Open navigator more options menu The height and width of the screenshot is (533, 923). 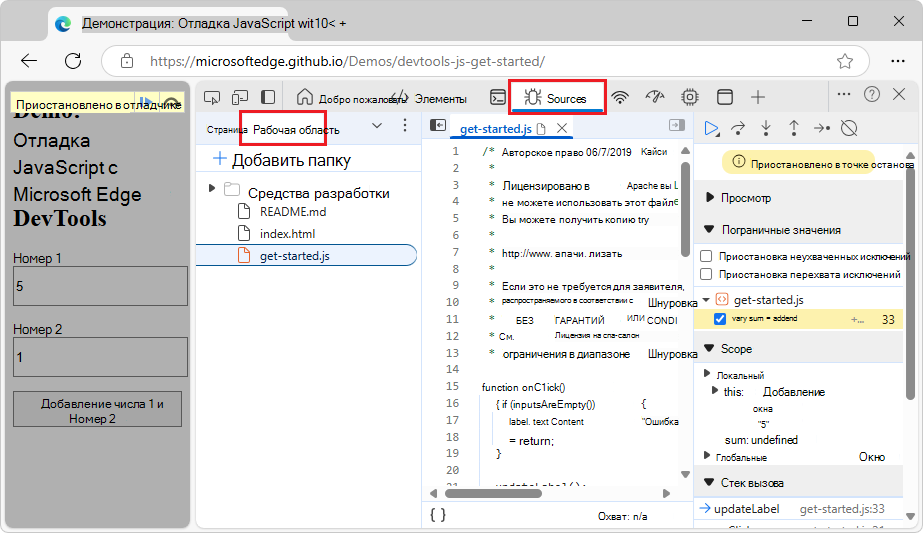(x=404, y=125)
